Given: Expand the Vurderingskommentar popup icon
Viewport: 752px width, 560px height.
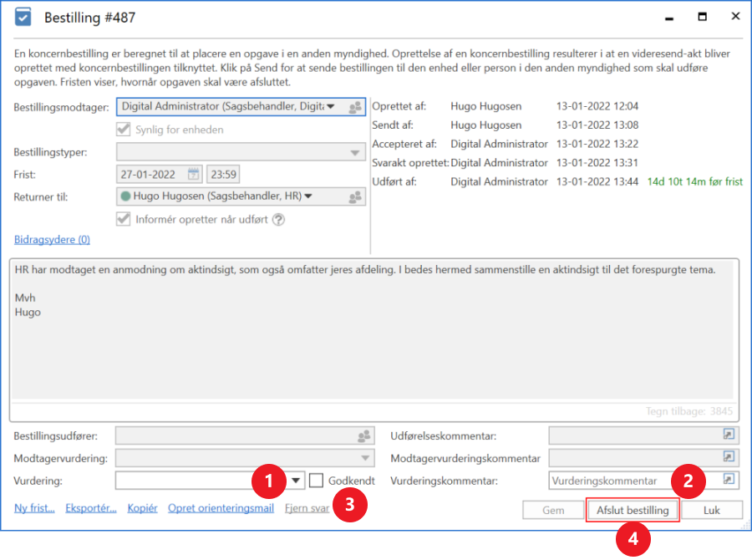Looking at the screenshot, I should click(729, 481).
